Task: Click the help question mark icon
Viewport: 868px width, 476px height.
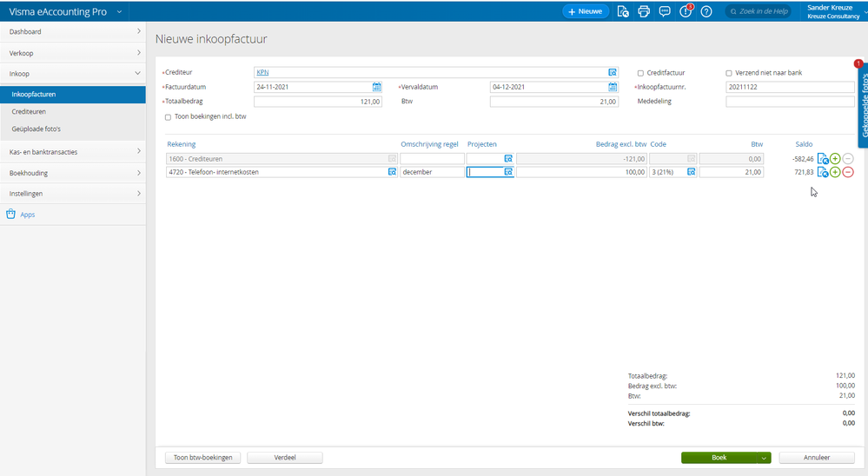Action: [x=706, y=11]
